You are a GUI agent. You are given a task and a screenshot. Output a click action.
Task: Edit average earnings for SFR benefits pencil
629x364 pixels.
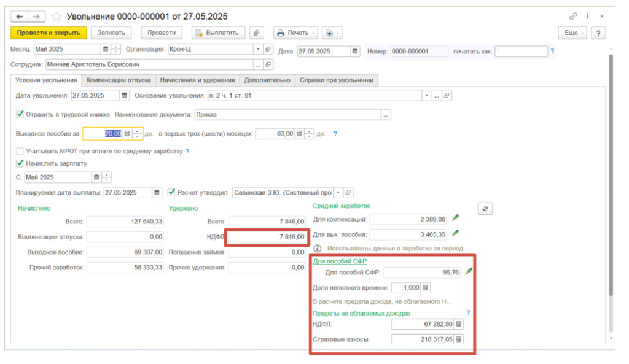click(469, 271)
